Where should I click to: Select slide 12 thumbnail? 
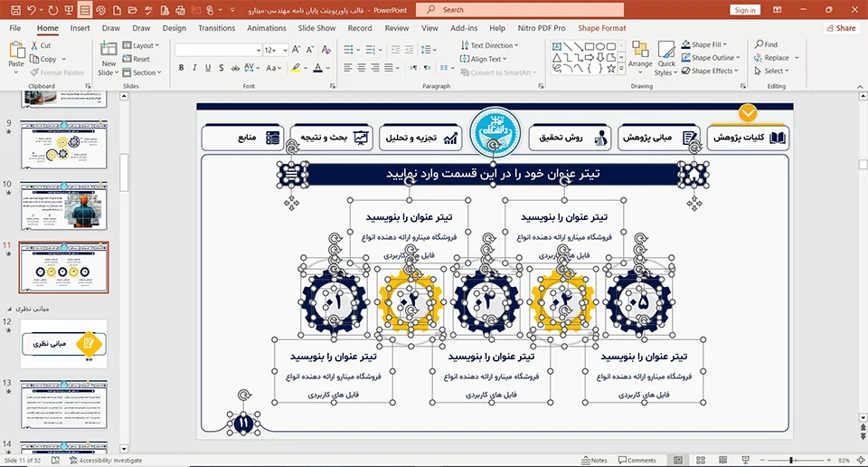coord(63,344)
